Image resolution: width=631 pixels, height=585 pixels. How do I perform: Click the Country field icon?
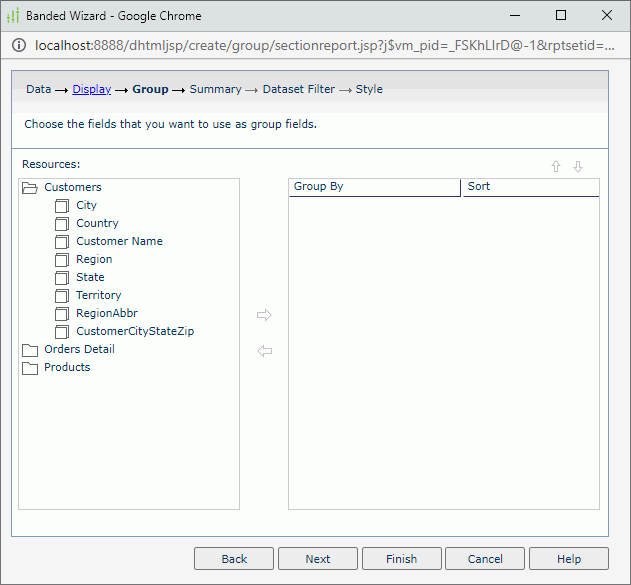62,224
